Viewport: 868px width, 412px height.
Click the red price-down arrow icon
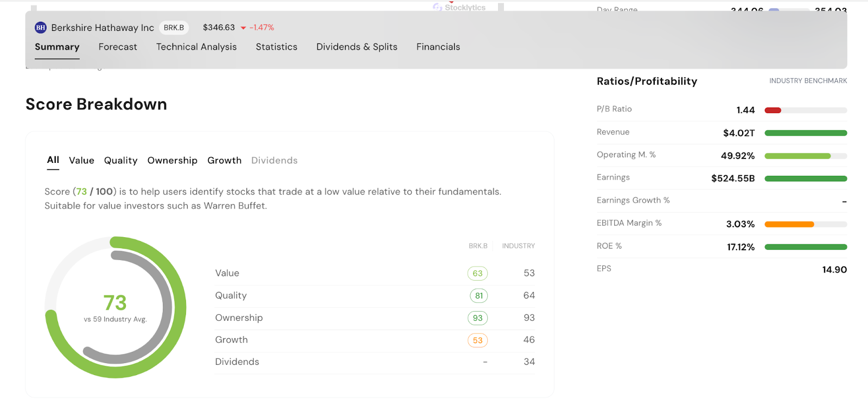244,28
